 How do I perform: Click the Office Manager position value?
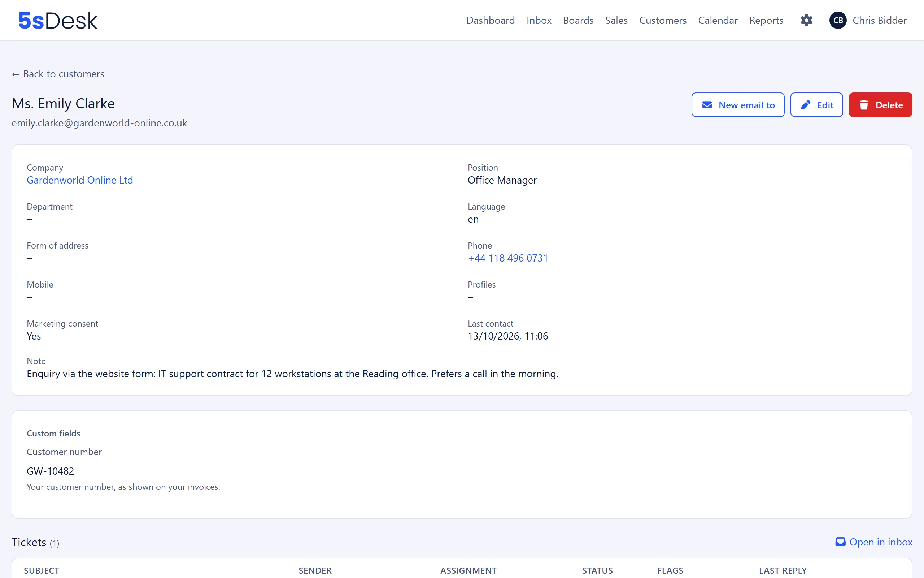tap(502, 180)
